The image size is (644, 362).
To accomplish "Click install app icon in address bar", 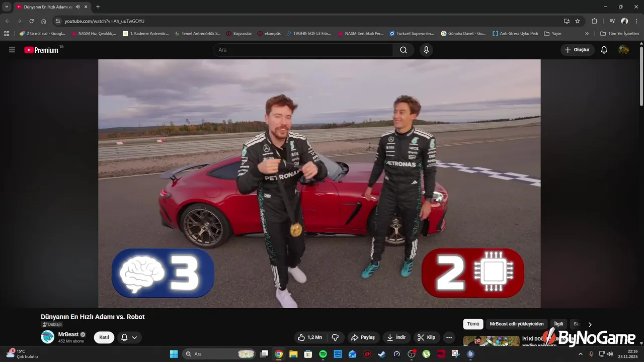I will click(567, 21).
